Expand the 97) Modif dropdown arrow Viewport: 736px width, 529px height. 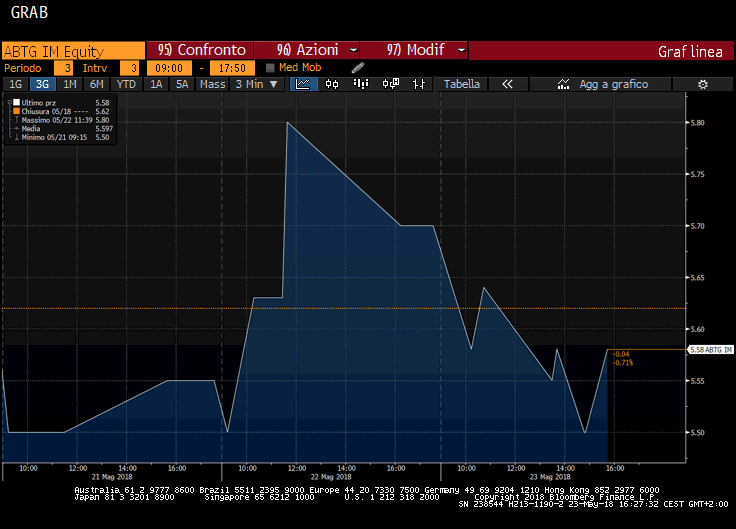click(461, 50)
